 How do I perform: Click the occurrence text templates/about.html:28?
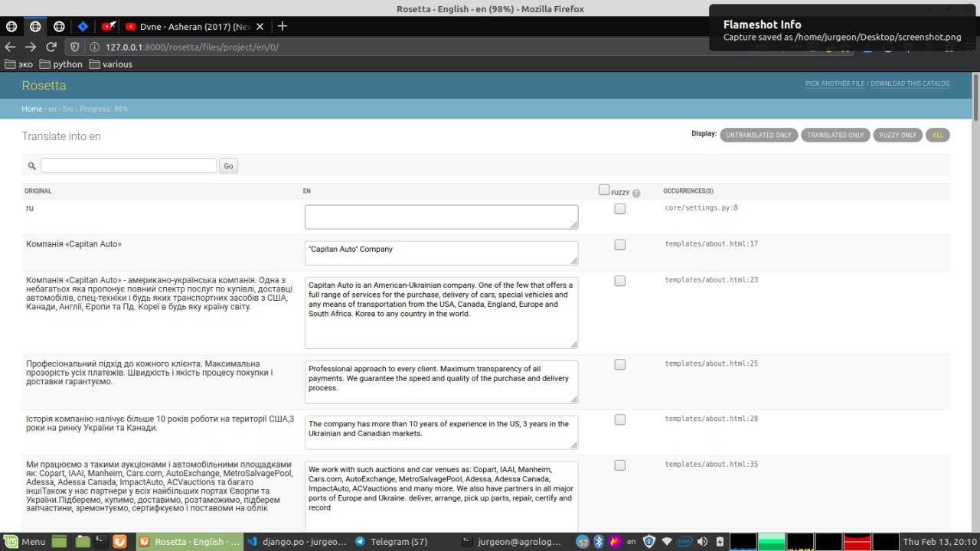[711, 419]
